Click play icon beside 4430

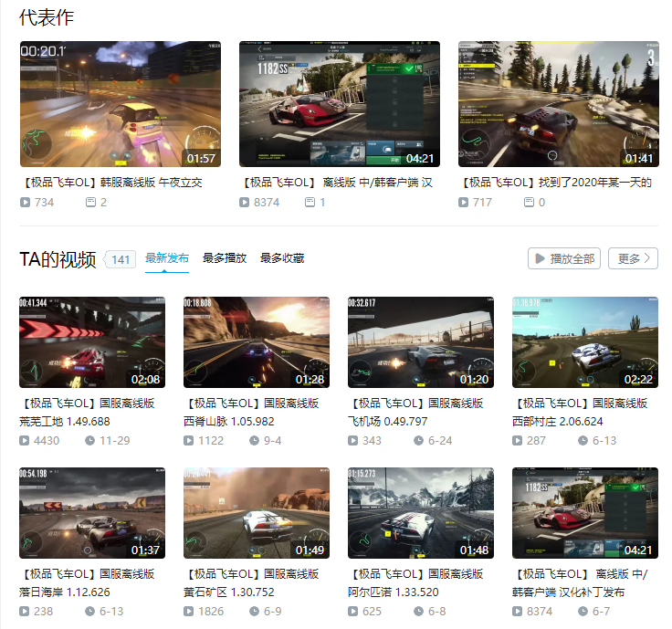[25, 440]
